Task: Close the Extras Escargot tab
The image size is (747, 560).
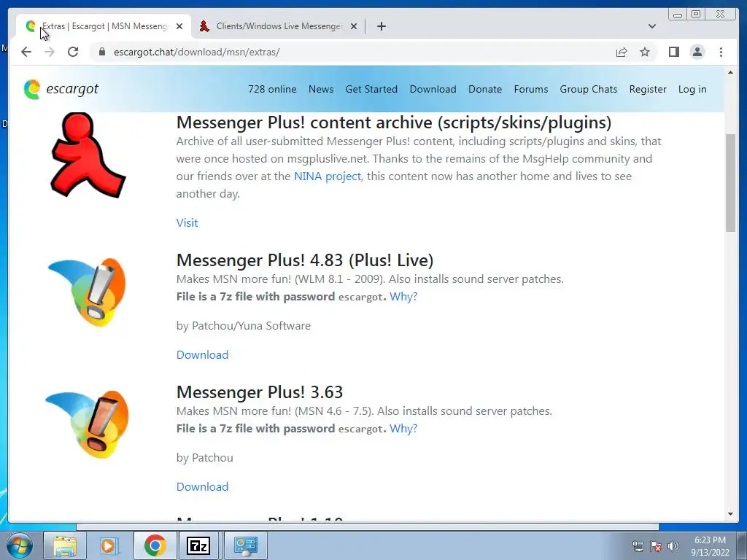Action: click(179, 26)
